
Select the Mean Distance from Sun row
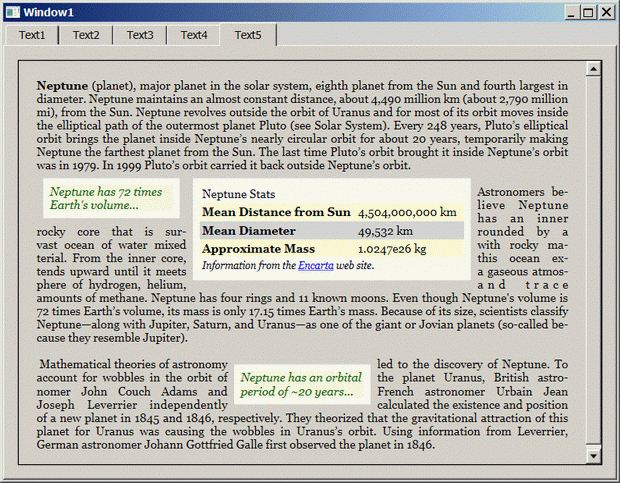point(330,212)
